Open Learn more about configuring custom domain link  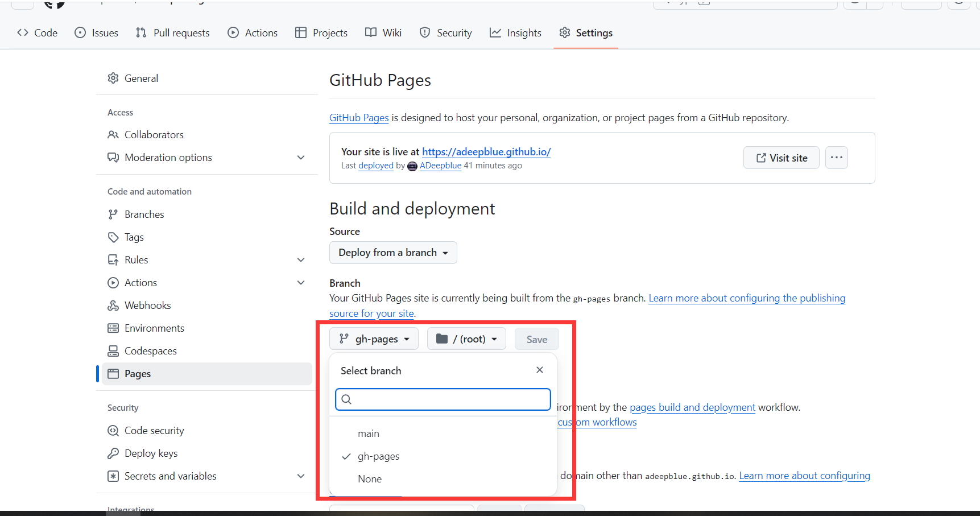click(x=804, y=476)
